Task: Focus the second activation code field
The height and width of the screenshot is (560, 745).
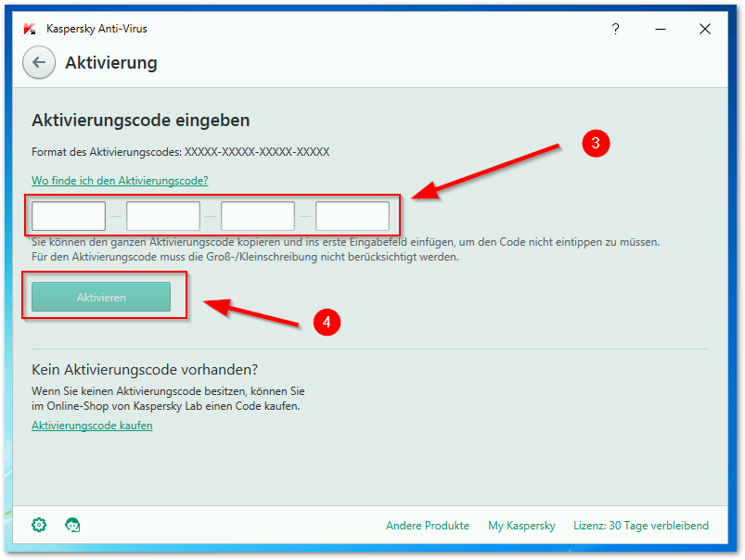Action: (163, 216)
